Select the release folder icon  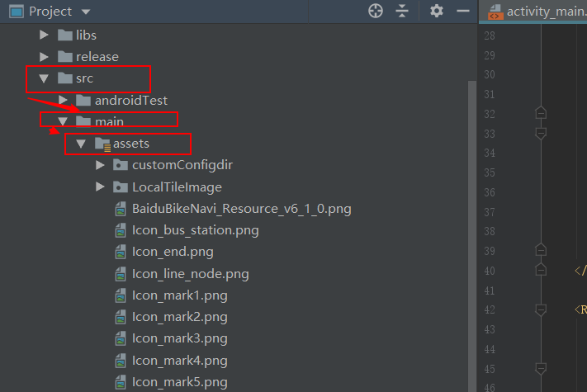coord(65,57)
